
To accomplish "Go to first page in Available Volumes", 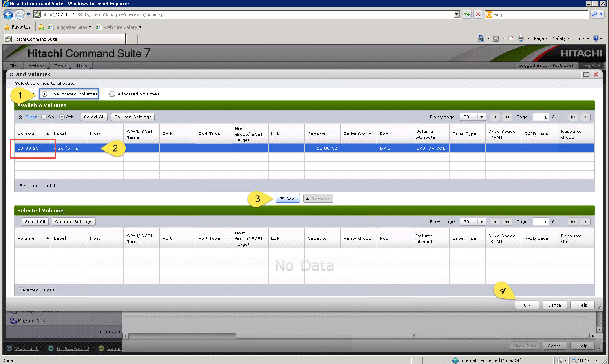I will 495,117.
